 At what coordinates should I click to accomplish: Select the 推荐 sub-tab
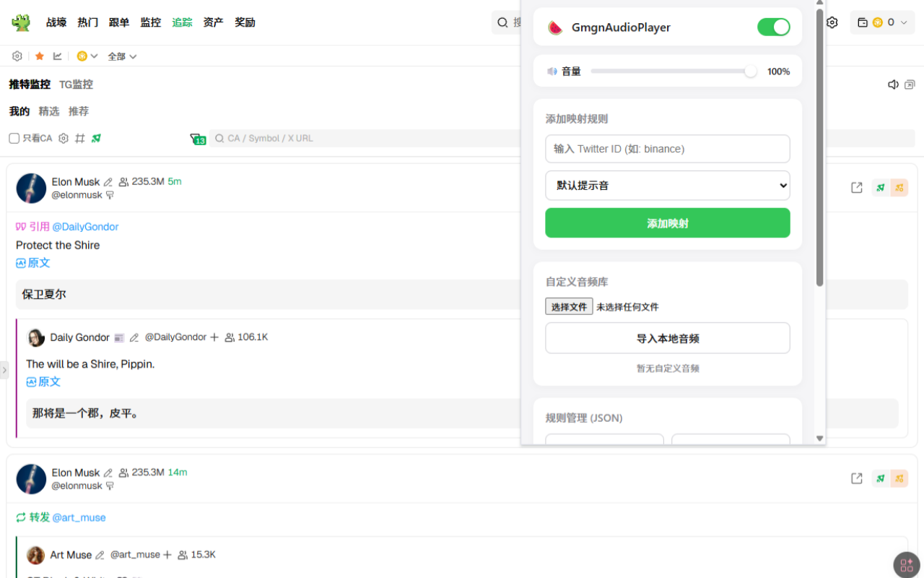click(x=79, y=111)
